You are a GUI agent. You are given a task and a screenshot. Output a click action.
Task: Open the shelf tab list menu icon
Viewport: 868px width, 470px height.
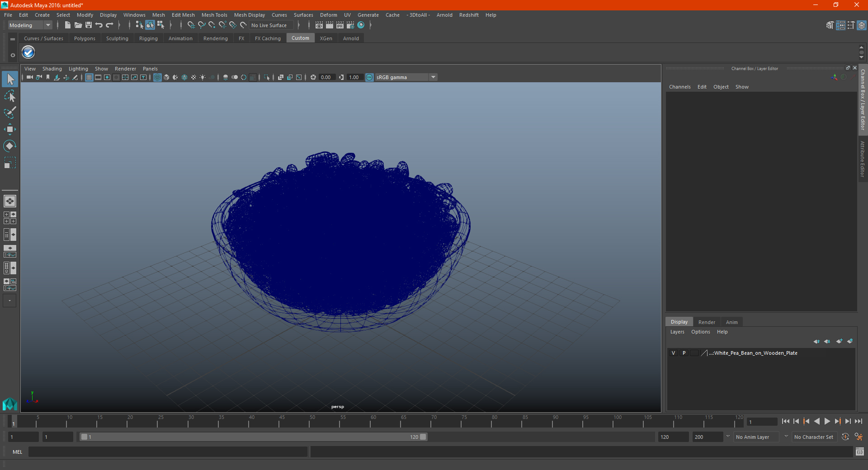pos(13,39)
